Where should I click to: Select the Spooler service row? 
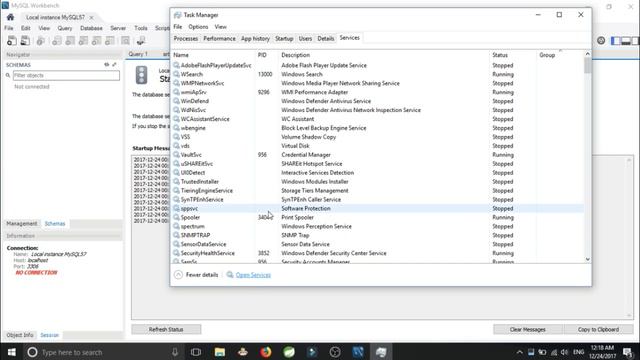378,217
